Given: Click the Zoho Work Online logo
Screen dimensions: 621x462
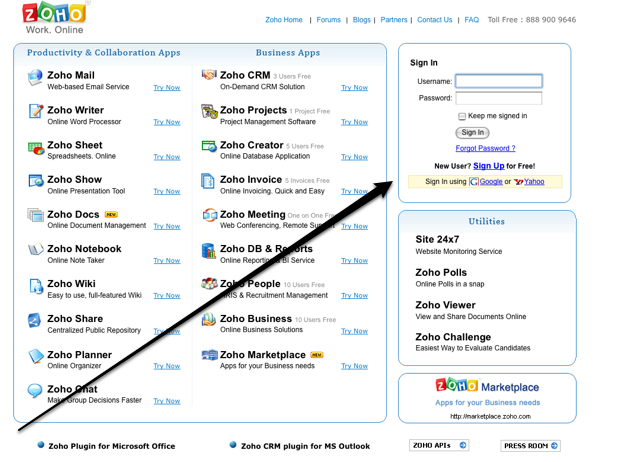Looking at the screenshot, I should [x=55, y=18].
